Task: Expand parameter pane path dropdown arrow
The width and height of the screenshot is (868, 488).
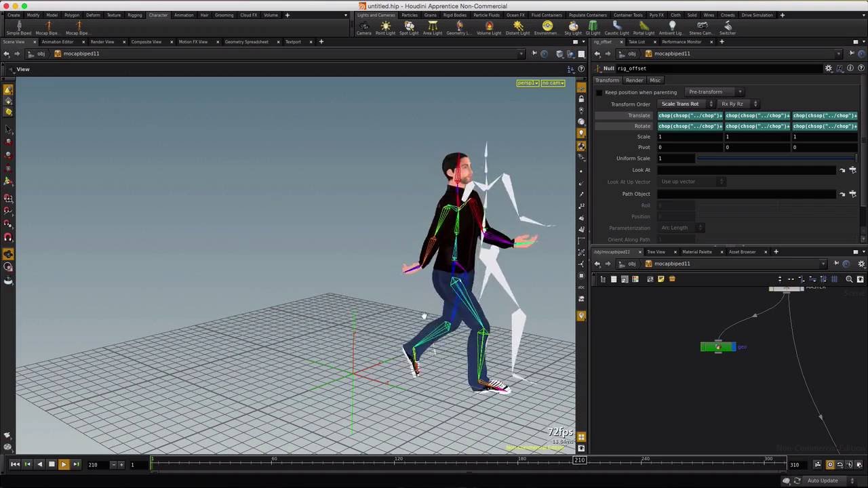Action: [x=839, y=54]
